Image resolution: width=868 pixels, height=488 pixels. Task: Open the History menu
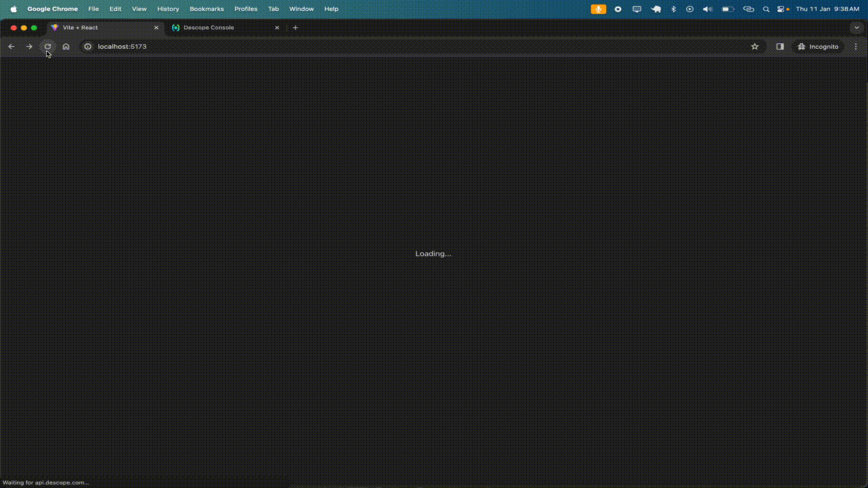(x=167, y=9)
